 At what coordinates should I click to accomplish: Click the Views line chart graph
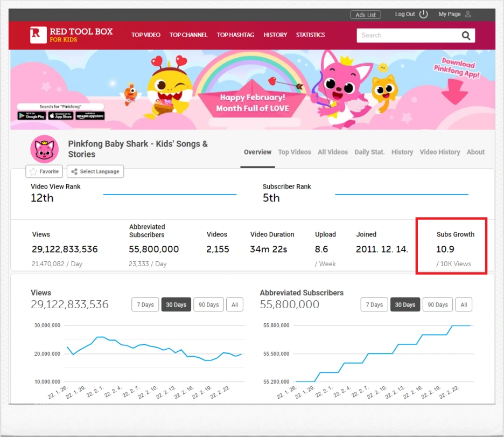[155, 349]
